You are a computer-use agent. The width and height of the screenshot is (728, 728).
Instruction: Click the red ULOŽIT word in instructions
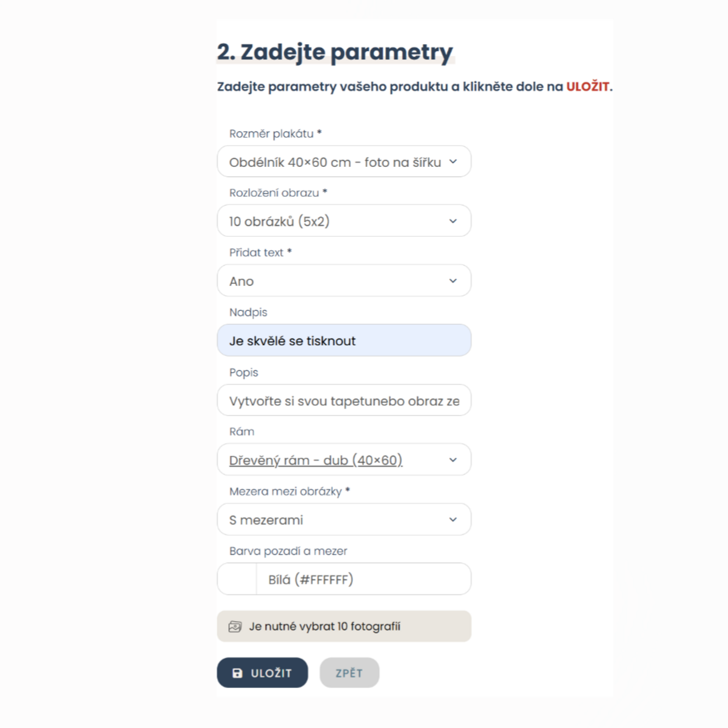click(x=587, y=87)
